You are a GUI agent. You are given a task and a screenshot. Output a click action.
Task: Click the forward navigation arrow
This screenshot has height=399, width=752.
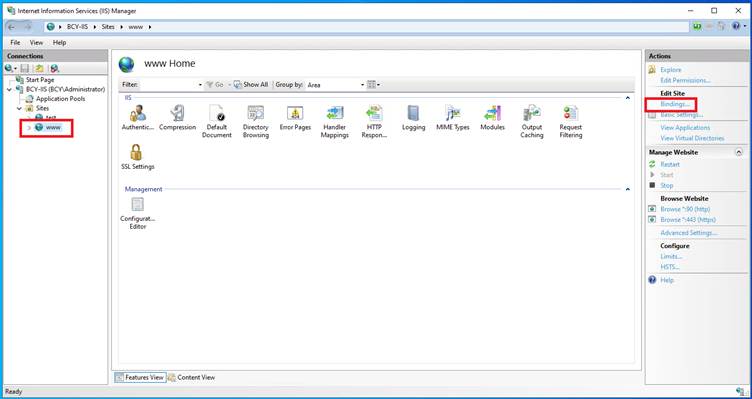tap(27, 27)
